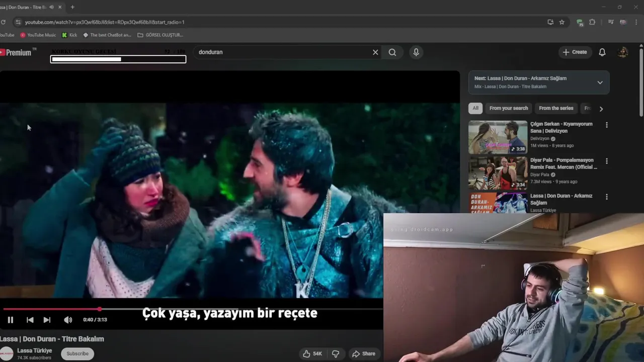
Task: Open the notifications bell
Action: click(x=602, y=52)
